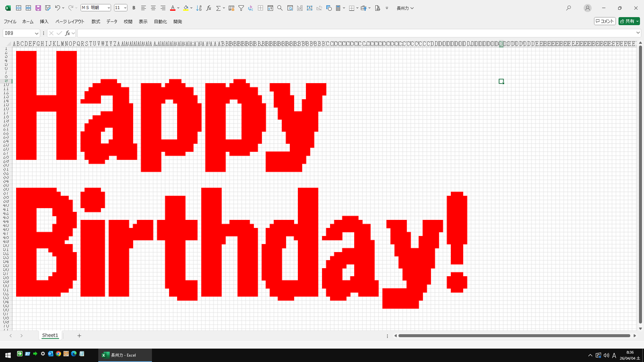Apply fill color with the paint bucket icon
Screen dimensions: 644x362
tap(186, 8)
